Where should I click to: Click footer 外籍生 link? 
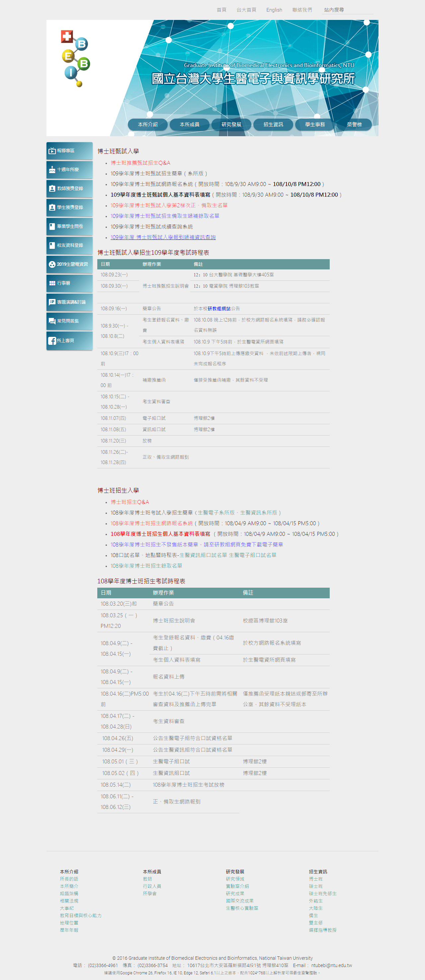tap(316, 901)
